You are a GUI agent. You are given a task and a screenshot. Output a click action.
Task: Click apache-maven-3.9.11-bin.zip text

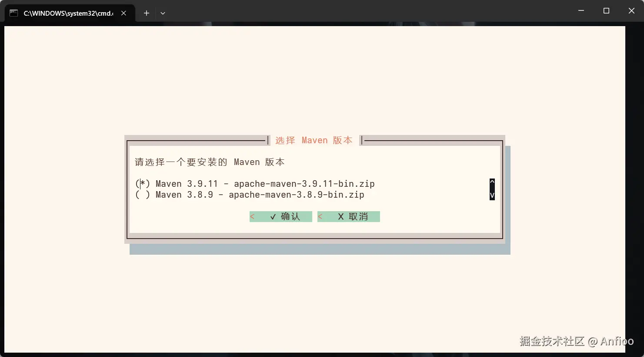pos(304,184)
